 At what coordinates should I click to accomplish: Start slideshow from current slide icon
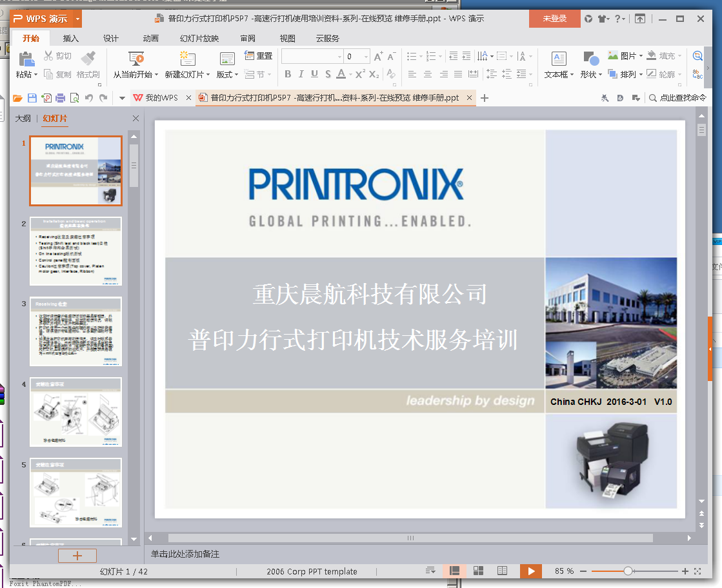[136, 59]
